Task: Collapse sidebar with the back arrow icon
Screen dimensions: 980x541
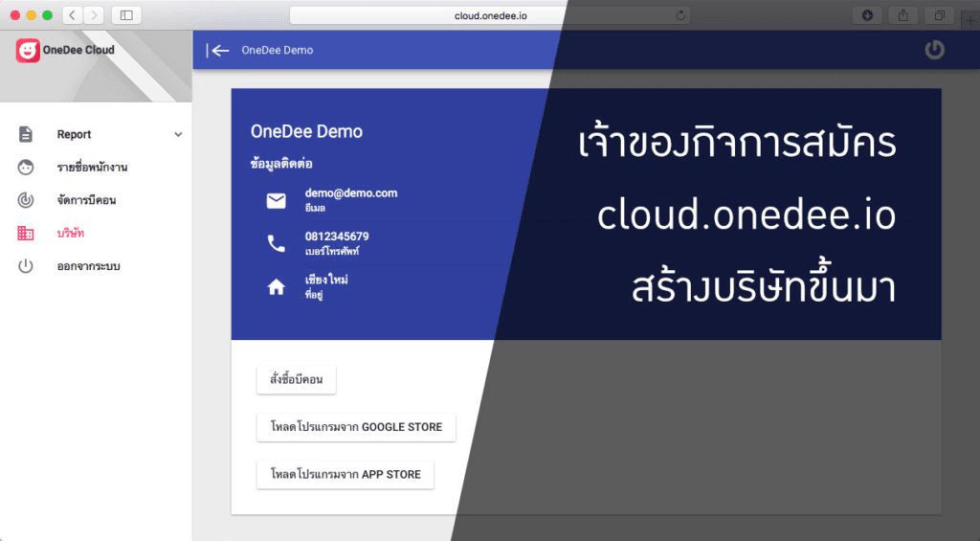Action: click(x=217, y=50)
